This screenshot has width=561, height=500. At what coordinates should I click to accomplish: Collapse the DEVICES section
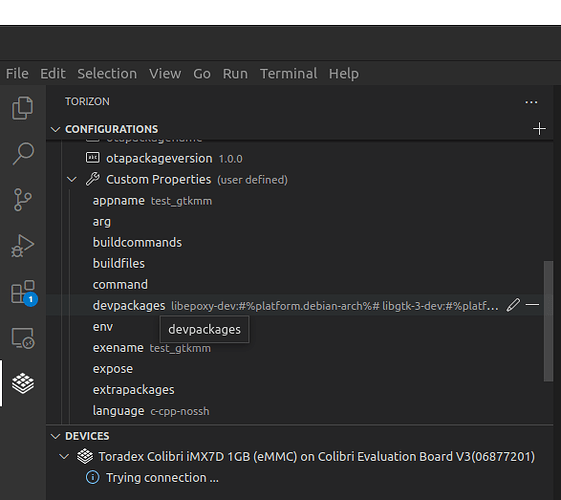55,436
